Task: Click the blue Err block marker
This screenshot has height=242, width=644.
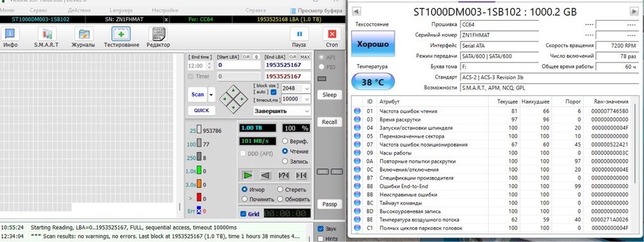Action: [x=199, y=211]
